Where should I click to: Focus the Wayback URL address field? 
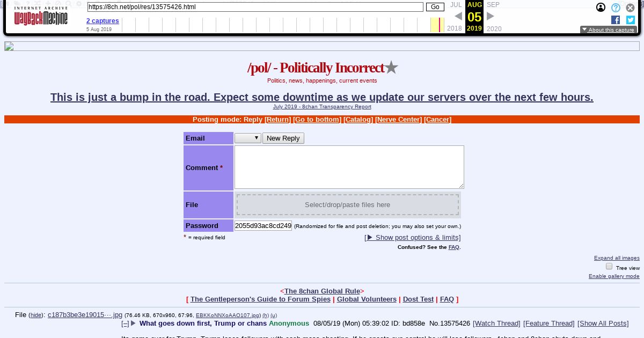pos(255,7)
